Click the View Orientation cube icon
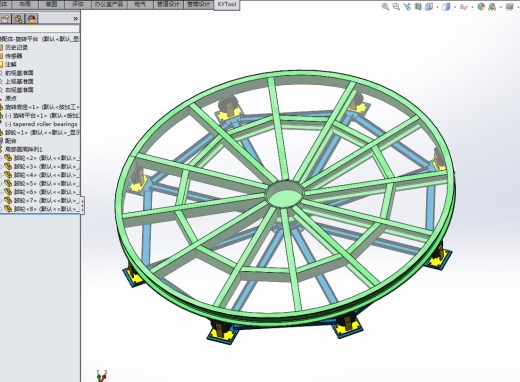Image resolution: width=520 pixels, height=382 pixels. pyautogui.click(x=429, y=6)
